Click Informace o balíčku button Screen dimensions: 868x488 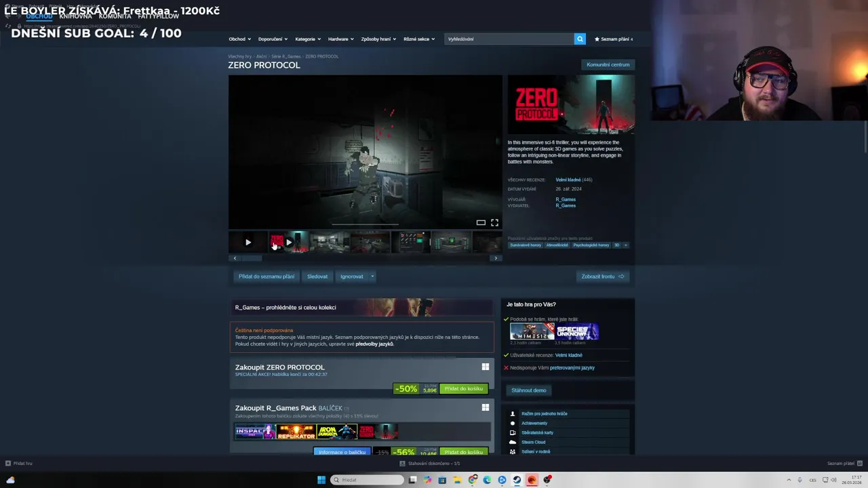tap(342, 452)
